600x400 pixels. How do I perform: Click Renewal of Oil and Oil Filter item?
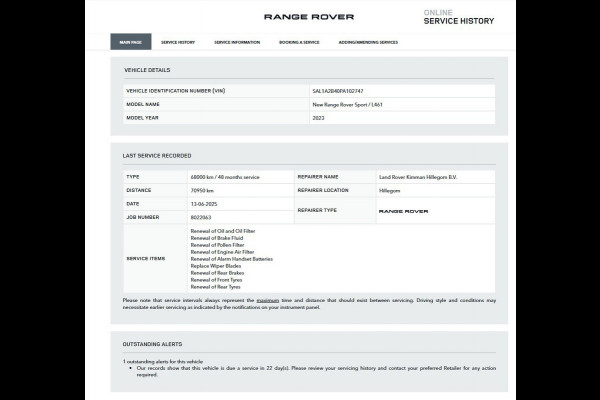223,231
